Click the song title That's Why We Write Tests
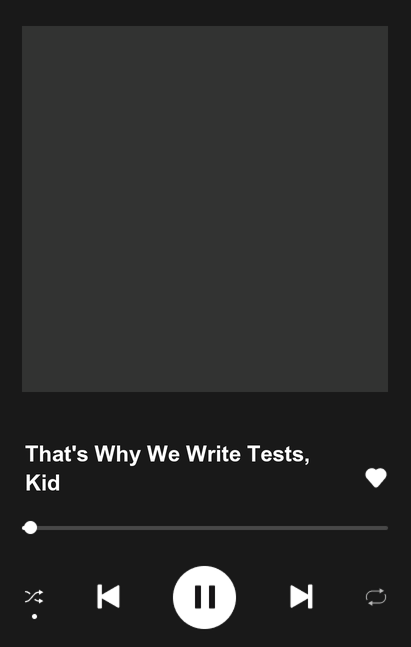The width and height of the screenshot is (411, 647). [167, 454]
